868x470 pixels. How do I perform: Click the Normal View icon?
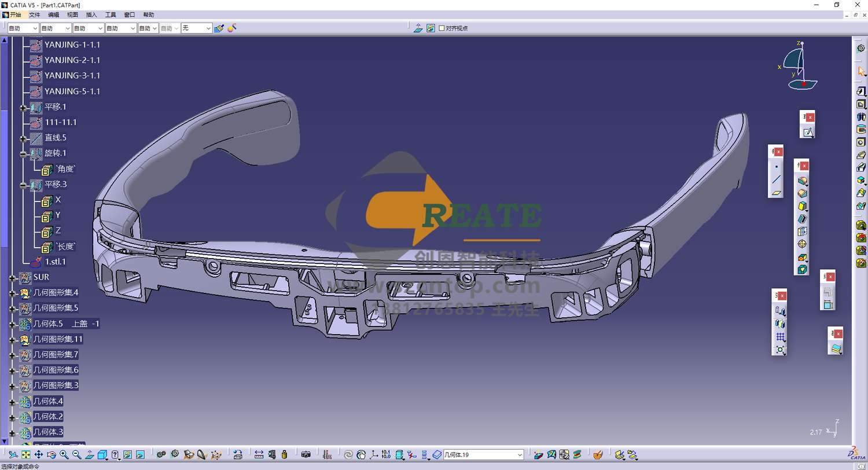click(x=90, y=455)
